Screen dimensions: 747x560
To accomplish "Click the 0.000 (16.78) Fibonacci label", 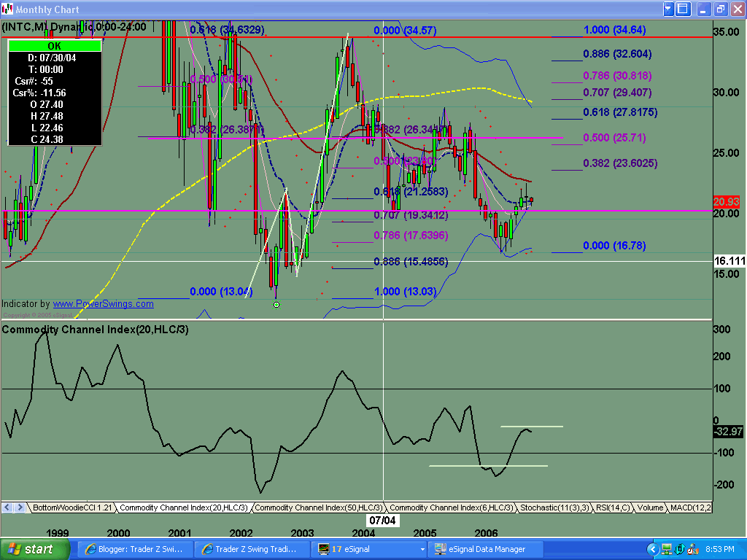I will (614, 246).
